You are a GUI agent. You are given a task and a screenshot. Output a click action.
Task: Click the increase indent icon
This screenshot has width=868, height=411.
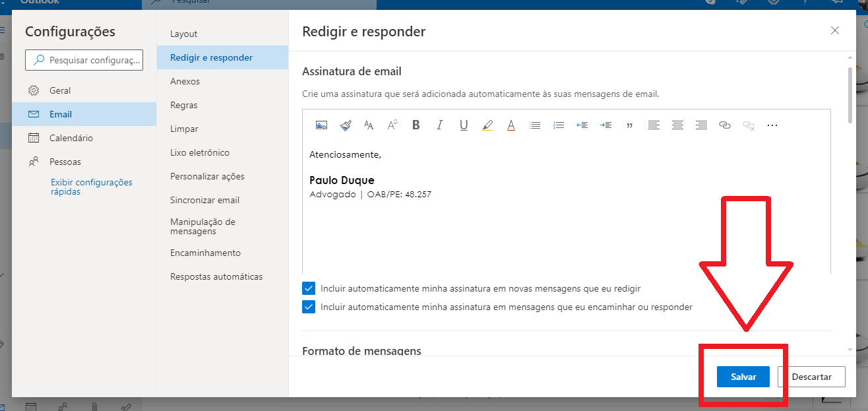coord(605,125)
